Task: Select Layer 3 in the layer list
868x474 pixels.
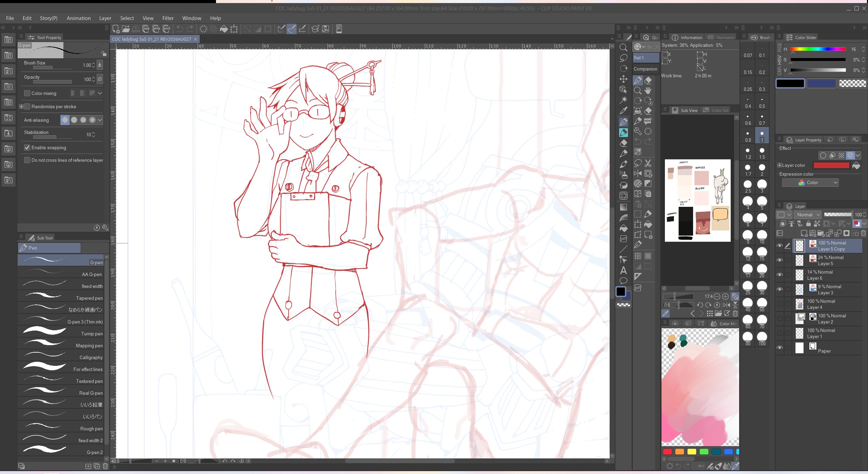Action: (827, 290)
